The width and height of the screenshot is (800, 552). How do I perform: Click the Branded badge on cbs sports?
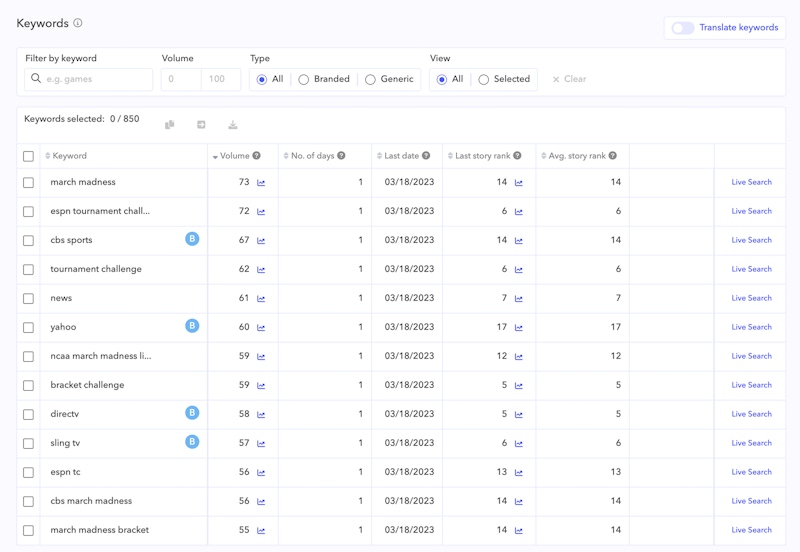(192, 239)
